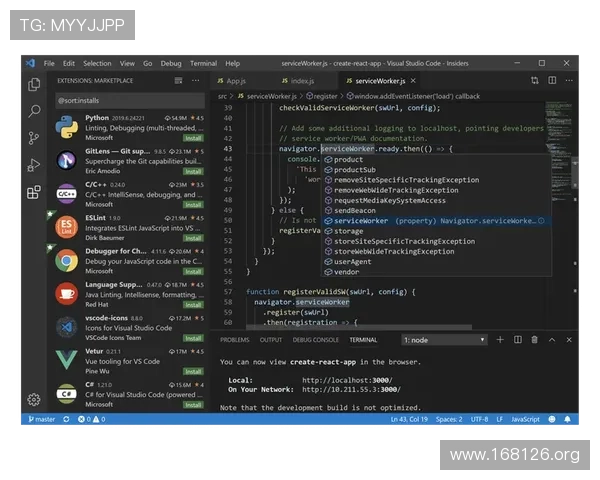Open notifications bell icon
The height and width of the screenshot is (480, 600).
click(x=567, y=419)
